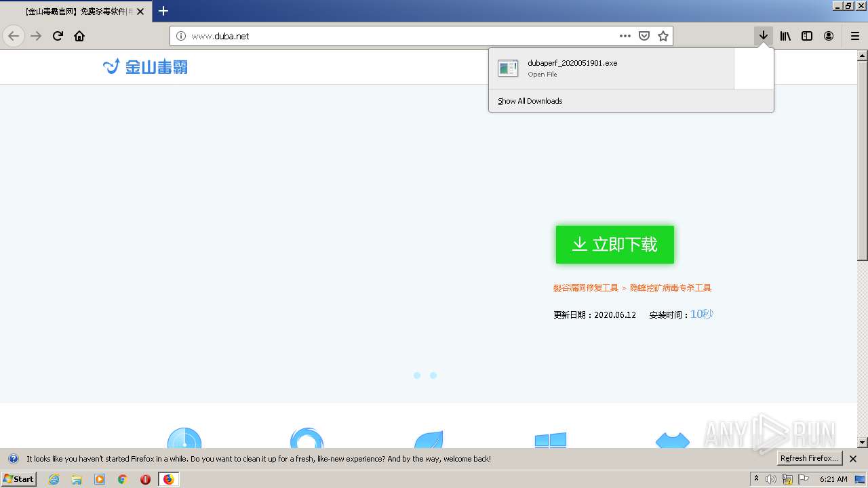Click the Refresh Firefox button
Screen dimensions: 868x488
tap(810, 459)
